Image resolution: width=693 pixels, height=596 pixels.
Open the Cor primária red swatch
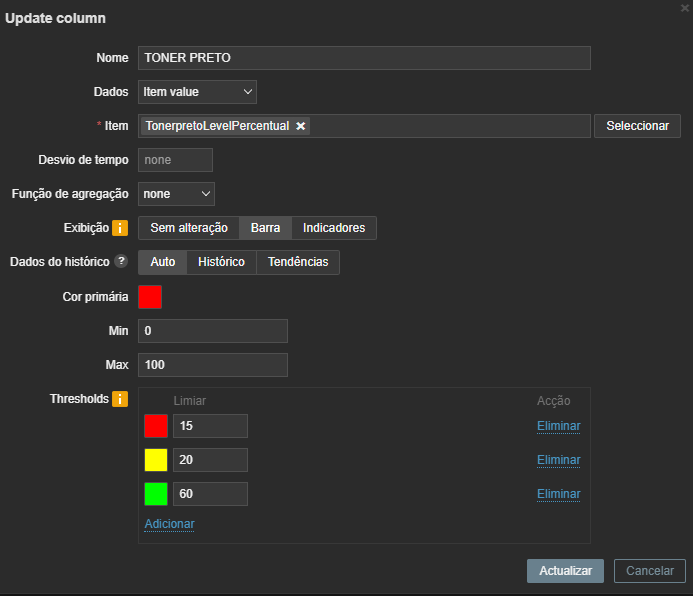(150, 297)
